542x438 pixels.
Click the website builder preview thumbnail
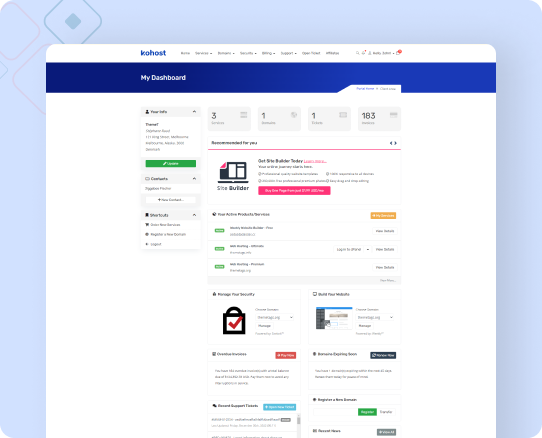334,318
